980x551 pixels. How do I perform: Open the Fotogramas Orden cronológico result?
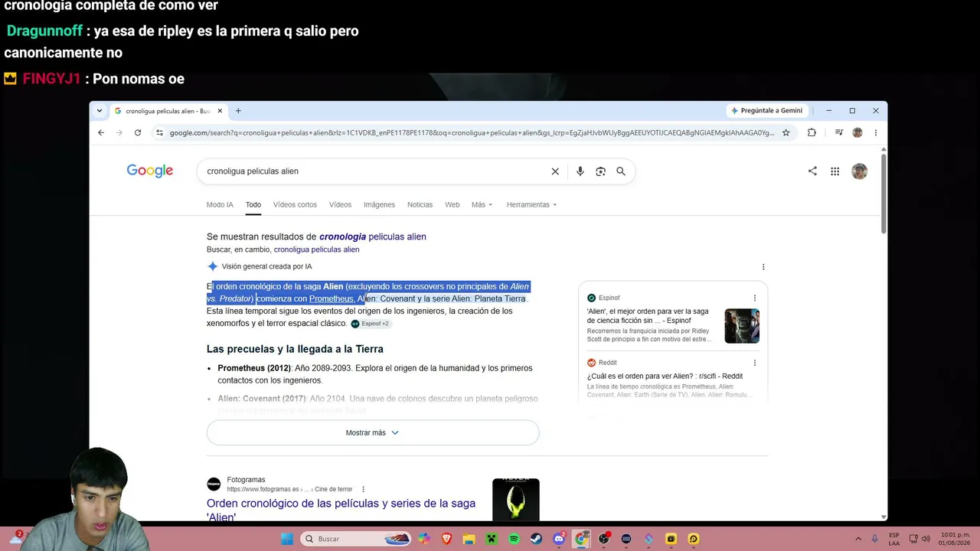tap(341, 510)
